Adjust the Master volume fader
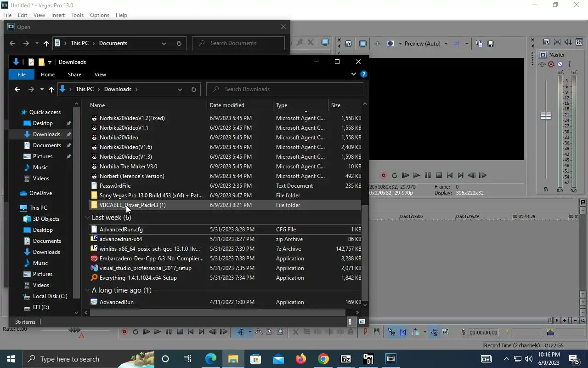Viewport: 588px width, 368px height. click(546, 116)
